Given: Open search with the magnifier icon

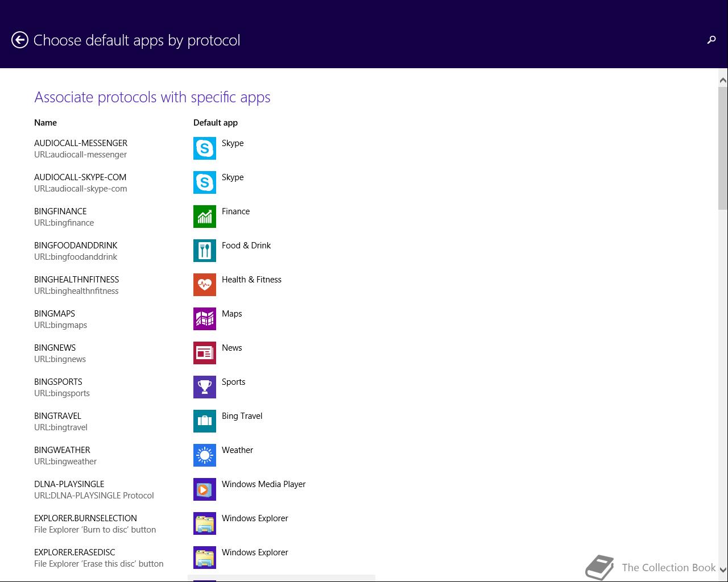Looking at the screenshot, I should [711, 40].
